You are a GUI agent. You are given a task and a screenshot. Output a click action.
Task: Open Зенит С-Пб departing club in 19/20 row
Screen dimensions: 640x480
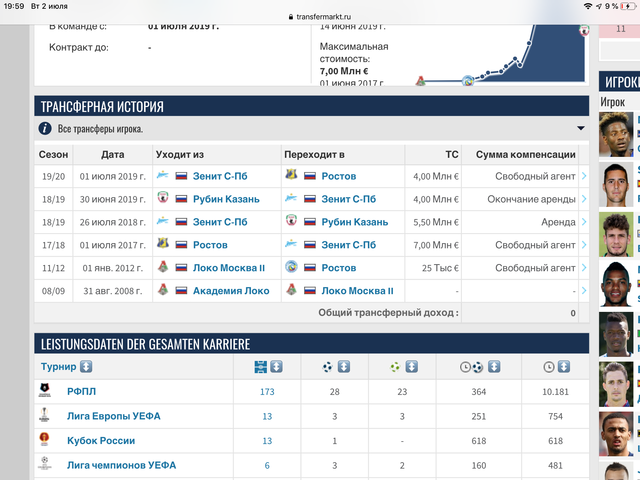tap(220, 176)
